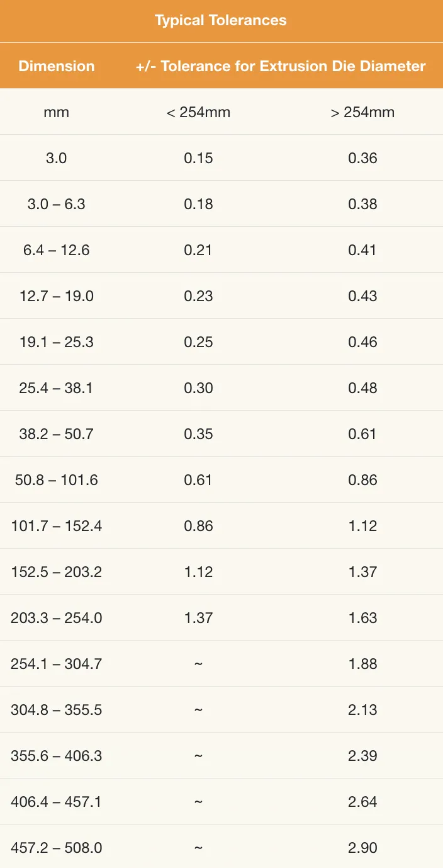Select the 2.90 tolerance value

pyautogui.click(x=362, y=848)
